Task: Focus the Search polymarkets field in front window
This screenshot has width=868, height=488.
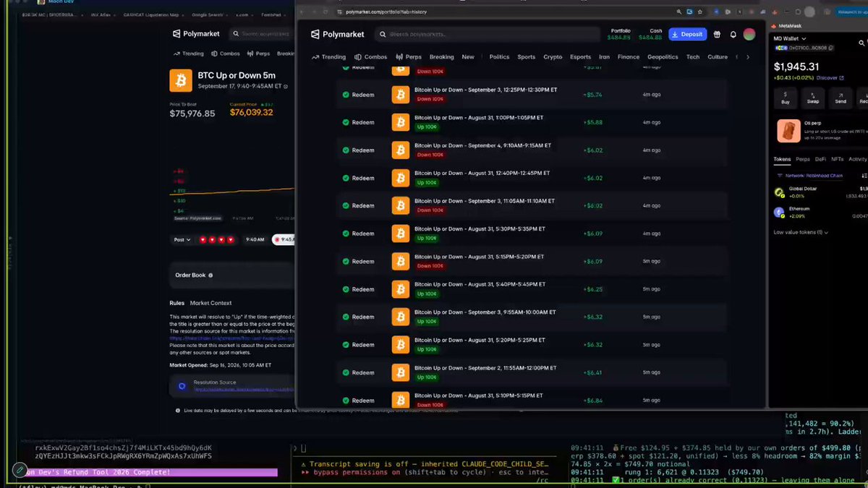Action: pos(487,34)
